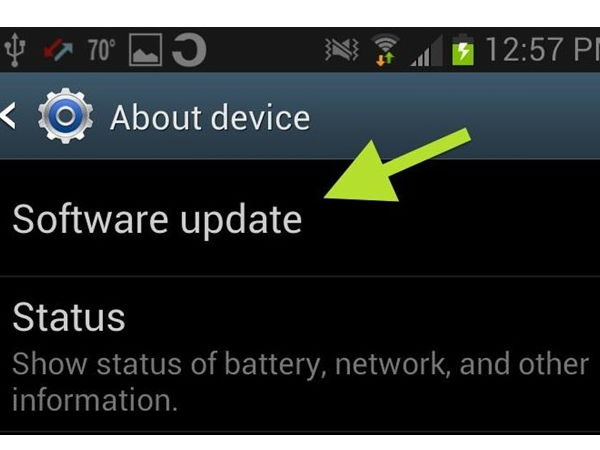Tap the blue settings gear icon
The image size is (600, 450).
click(x=65, y=116)
